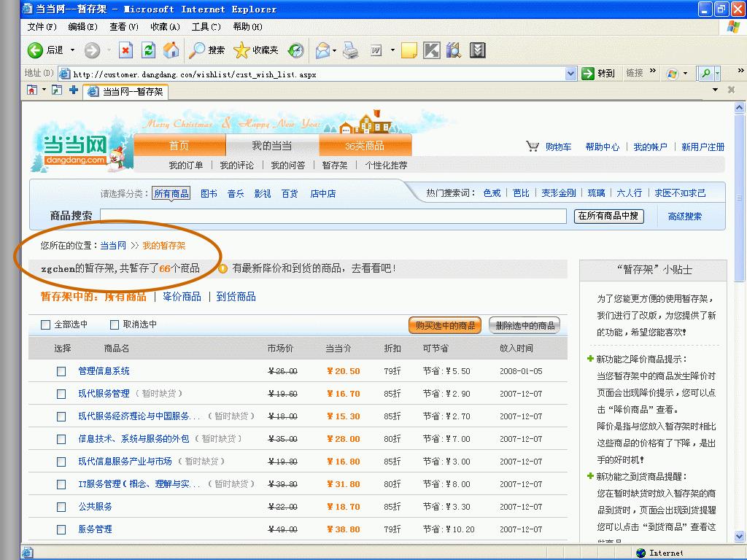Add a new tab with the blue plus icon

pos(74,90)
